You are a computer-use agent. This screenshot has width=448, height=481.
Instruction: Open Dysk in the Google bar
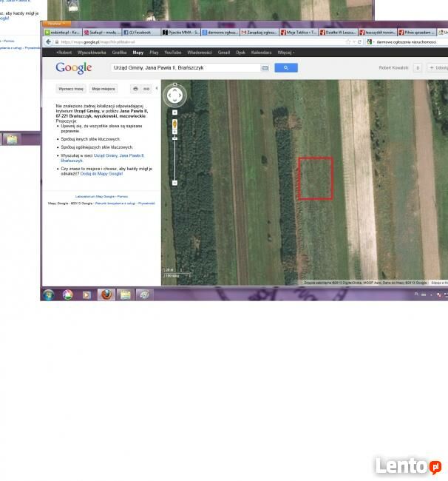240,53
